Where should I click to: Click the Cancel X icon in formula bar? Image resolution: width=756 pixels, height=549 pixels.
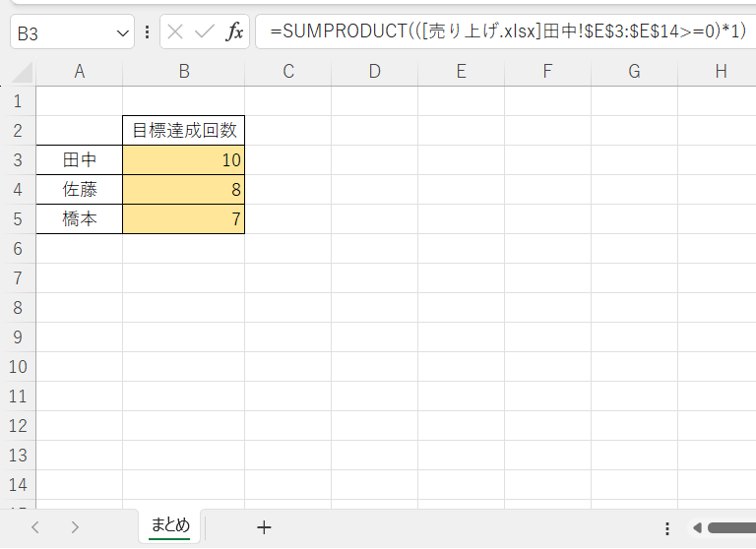tap(175, 32)
